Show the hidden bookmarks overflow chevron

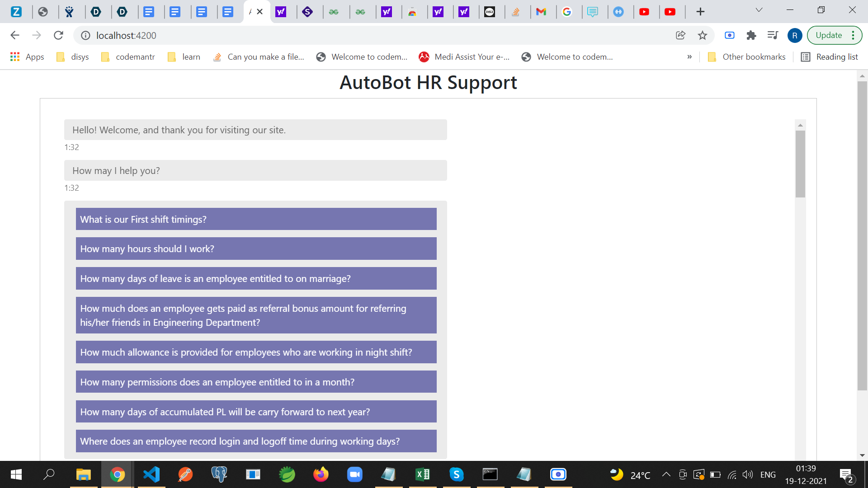point(689,57)
